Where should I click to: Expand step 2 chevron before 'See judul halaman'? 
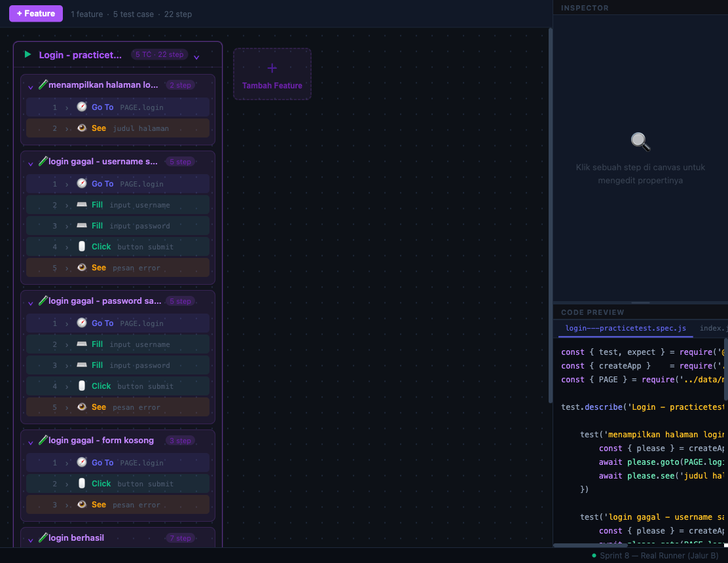67,128
